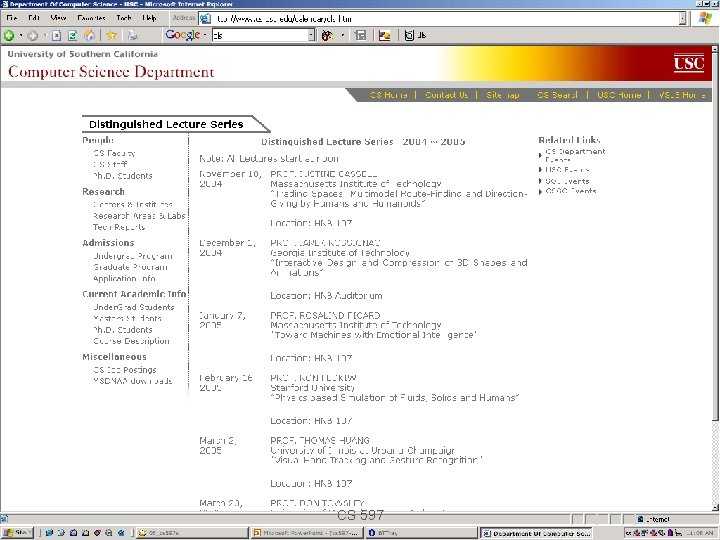Open the Graduate Program link
Image resolution: width=720 pixels, height=540 pixels.
click(x=130, y=267)
